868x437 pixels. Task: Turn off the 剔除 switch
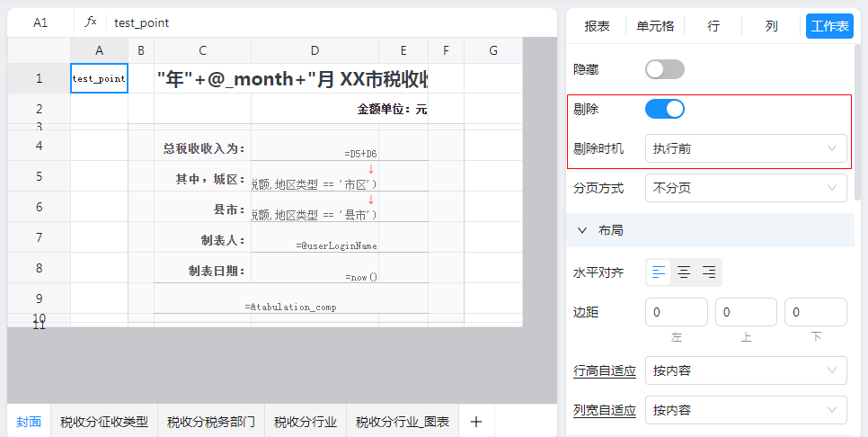[664, 109]
